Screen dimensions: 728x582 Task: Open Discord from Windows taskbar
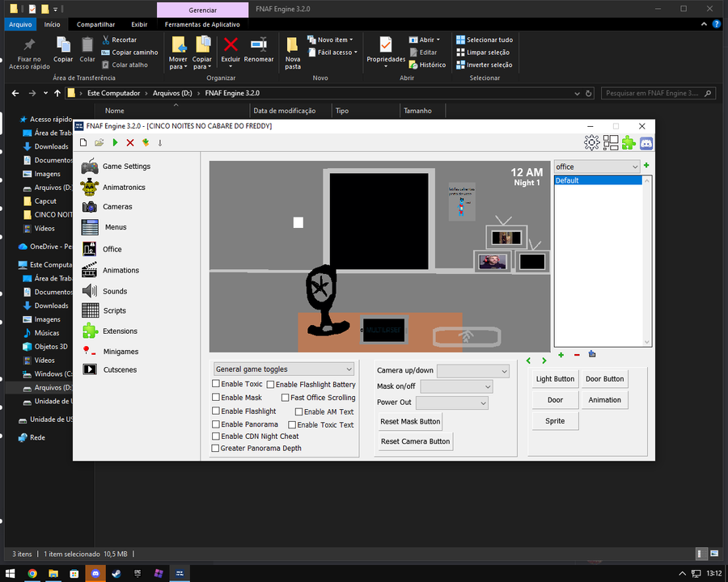(x=95, y=574)
